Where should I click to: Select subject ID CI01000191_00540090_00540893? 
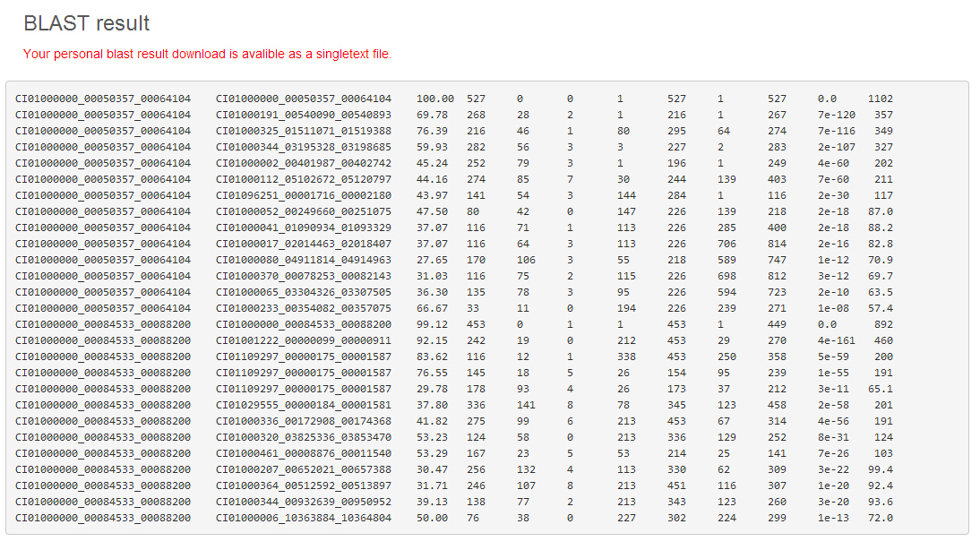(x=304, y=115)
